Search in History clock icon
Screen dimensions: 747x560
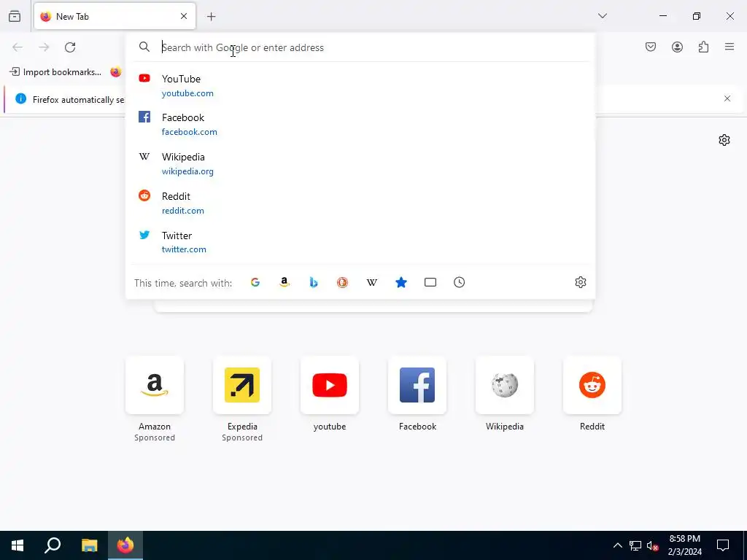pyautogui.click(x=460, y=282)
